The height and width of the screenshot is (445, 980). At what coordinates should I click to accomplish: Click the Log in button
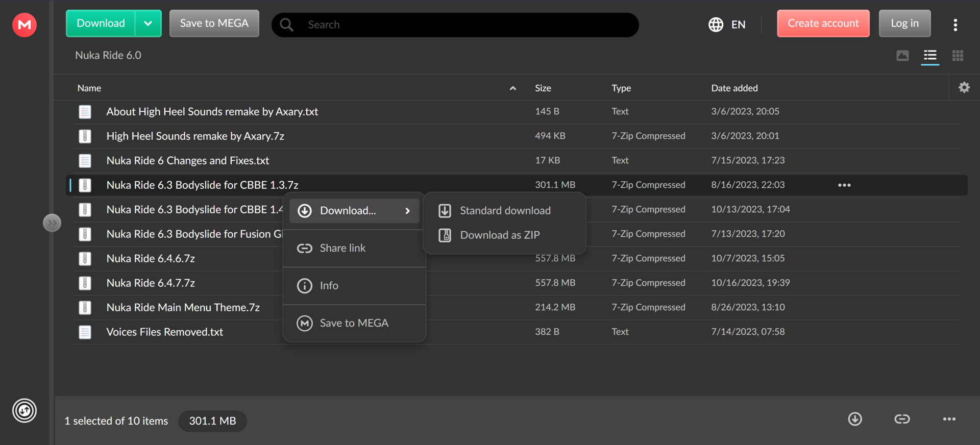[904, 23]
